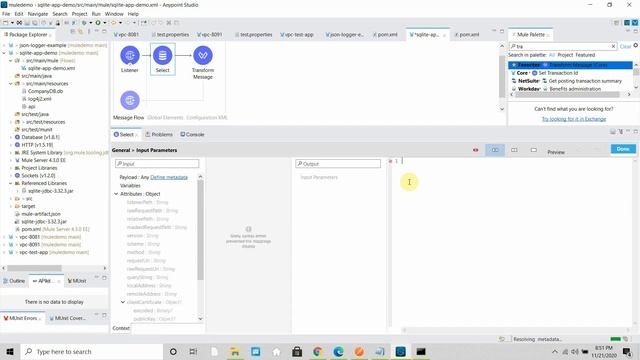The height and width of the screenshot is (360, 640).
Task: Filter palette search by Featured
Action: pyautogui.click(x=585, y=55)
